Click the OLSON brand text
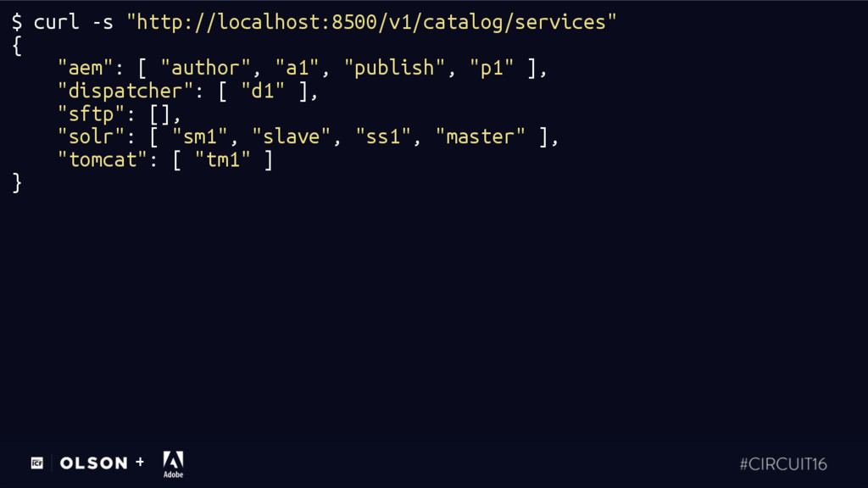Screen dimensions: 868x488 (93, 463)
